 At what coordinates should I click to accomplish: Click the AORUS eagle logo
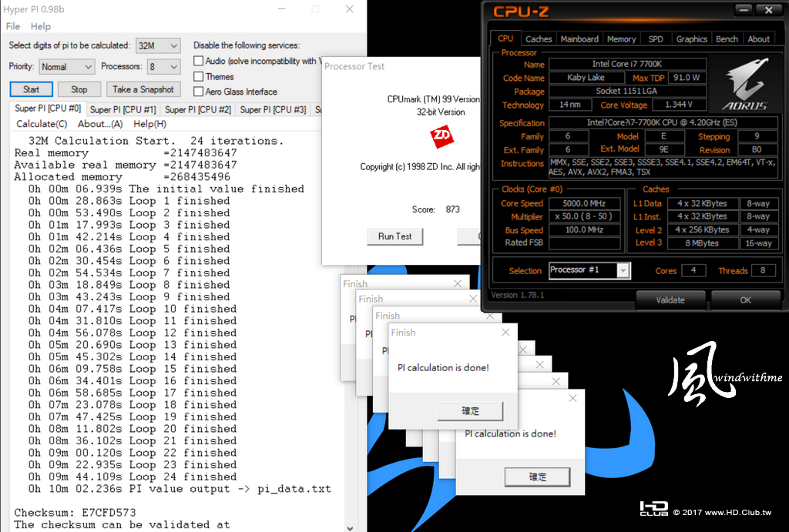pyautogui.click(x=745, y=84)
